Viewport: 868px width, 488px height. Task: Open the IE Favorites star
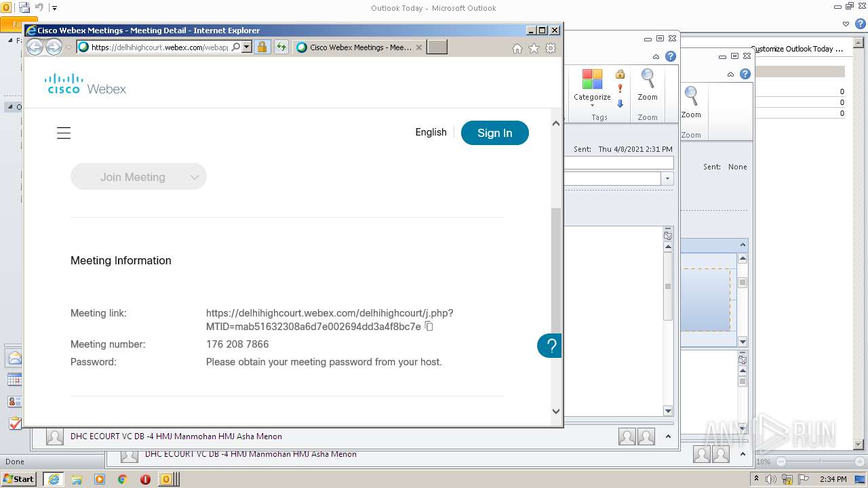click(534, 48)
